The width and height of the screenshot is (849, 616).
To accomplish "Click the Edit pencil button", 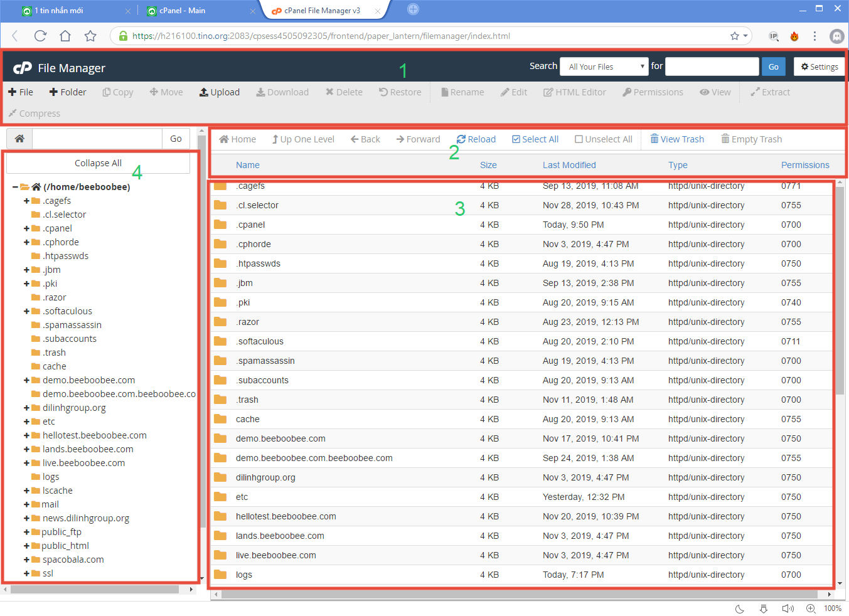I will [x=514, y=92].
